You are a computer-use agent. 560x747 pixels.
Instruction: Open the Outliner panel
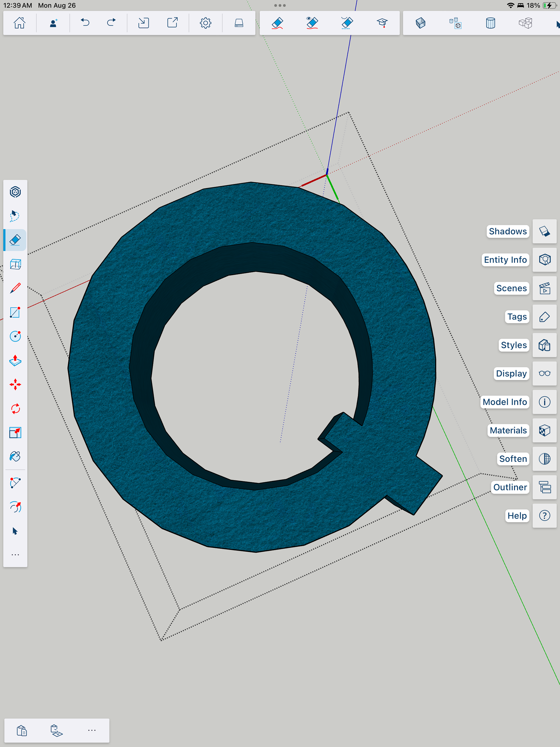tap(510, 487)
